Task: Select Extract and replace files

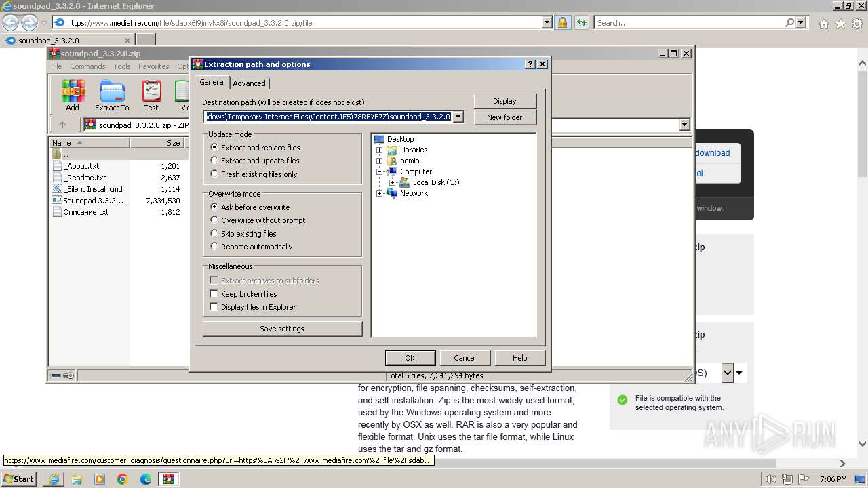Action: pos(214,147)
